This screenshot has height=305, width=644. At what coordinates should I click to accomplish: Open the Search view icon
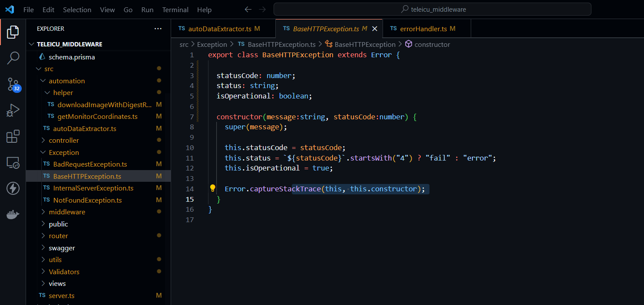click(x=13, y=58)
